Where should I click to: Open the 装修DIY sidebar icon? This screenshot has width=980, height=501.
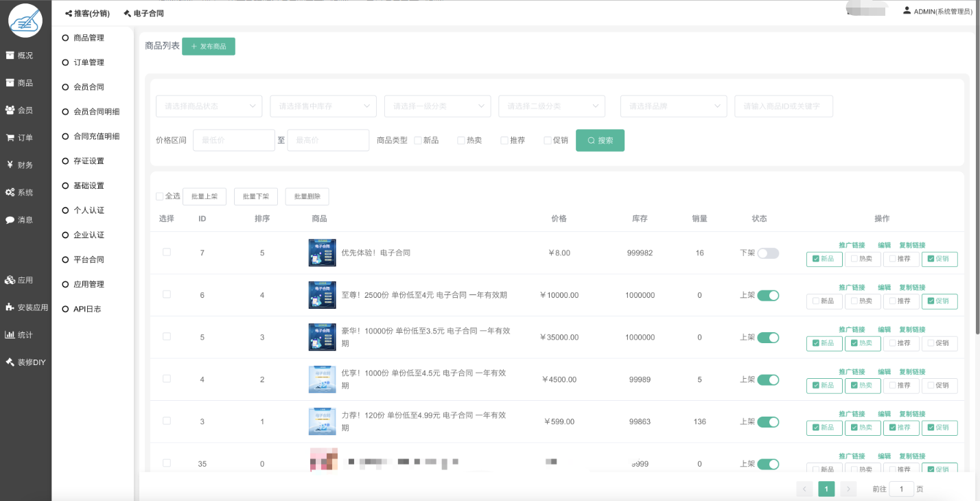pos(10,362)
